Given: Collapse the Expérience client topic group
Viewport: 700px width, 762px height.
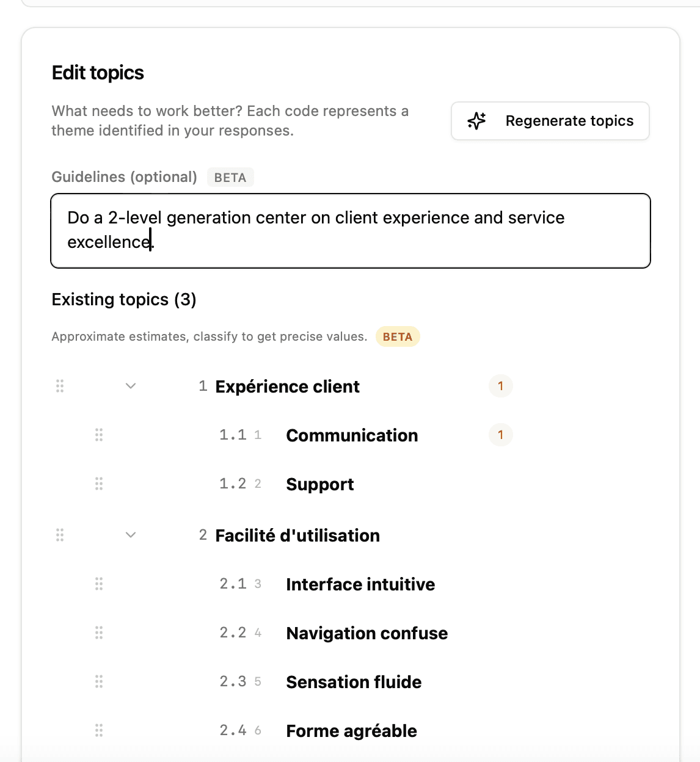Looking at the screenshot, I should tap(131, 386).
